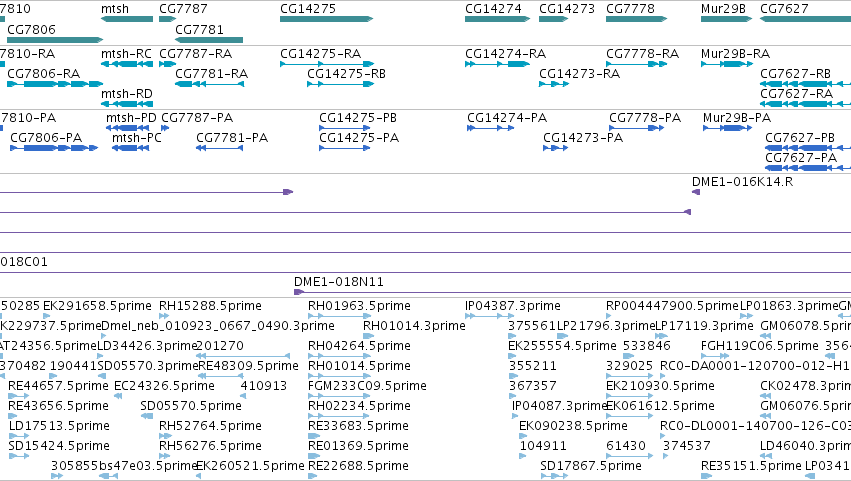Viewport: 851px width, 481px height.
Task: Click protein CG7778-PA glyph
Action: point(636,128)
